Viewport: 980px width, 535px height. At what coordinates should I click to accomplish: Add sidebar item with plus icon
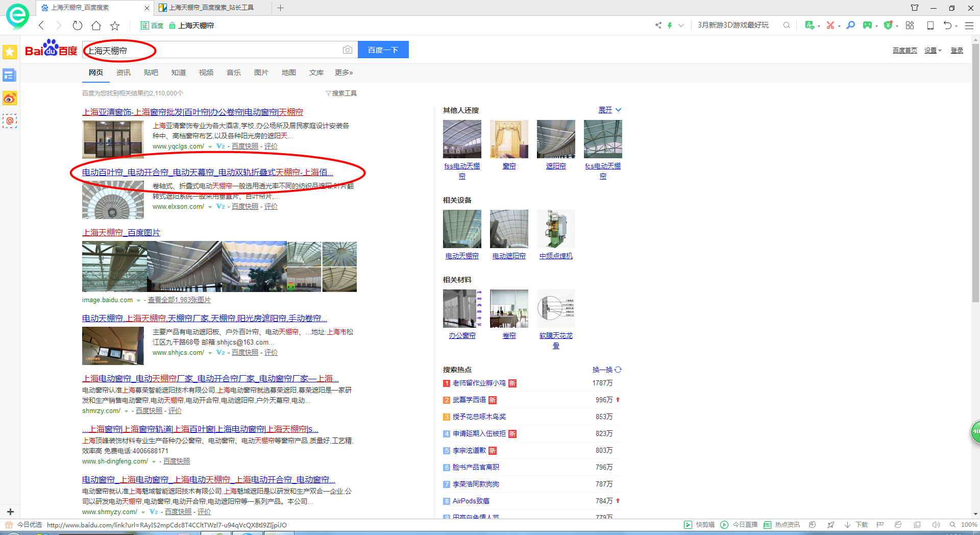pos(10,512)
